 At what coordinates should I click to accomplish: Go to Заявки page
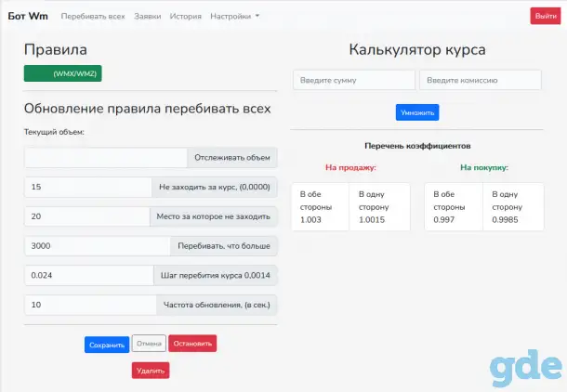coord(148,17)
